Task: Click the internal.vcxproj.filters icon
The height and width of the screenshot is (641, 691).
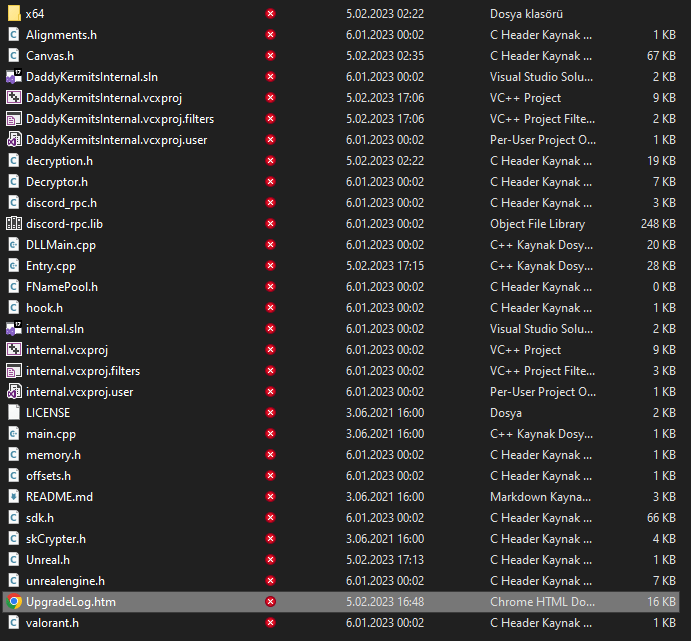Action: (14, 371)
